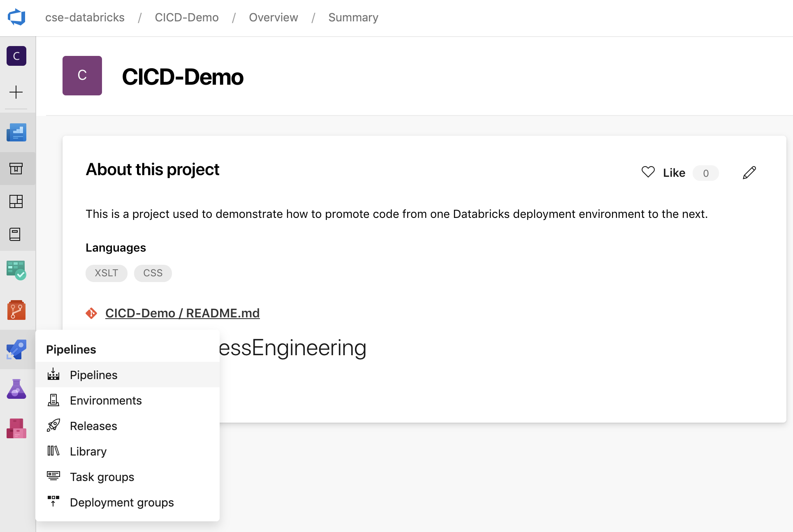Viewport: 793px width, 532px height.
Task: Expand the Deployment groups section
Action: click(122, 502)
